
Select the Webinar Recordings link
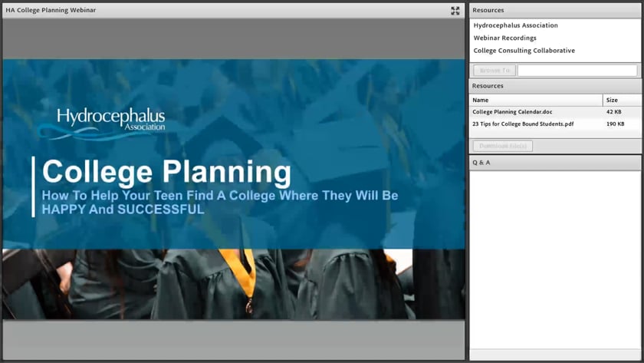(x=504, y=38)
